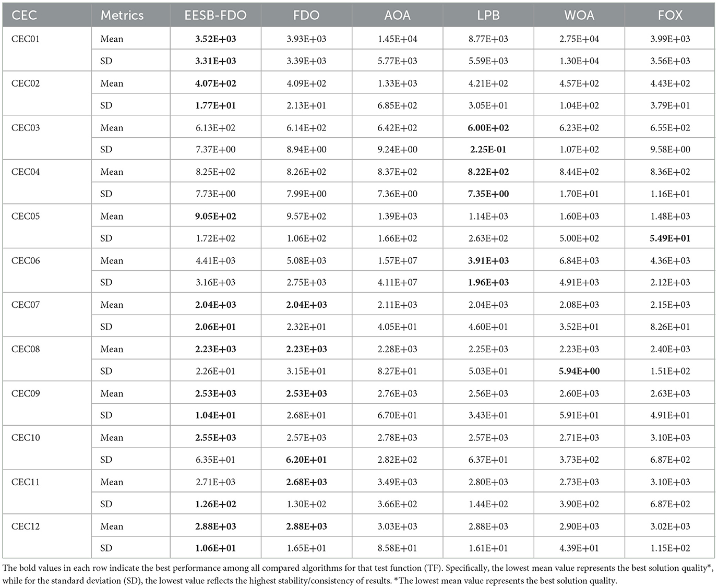Select the CEC12 row label

26,526
